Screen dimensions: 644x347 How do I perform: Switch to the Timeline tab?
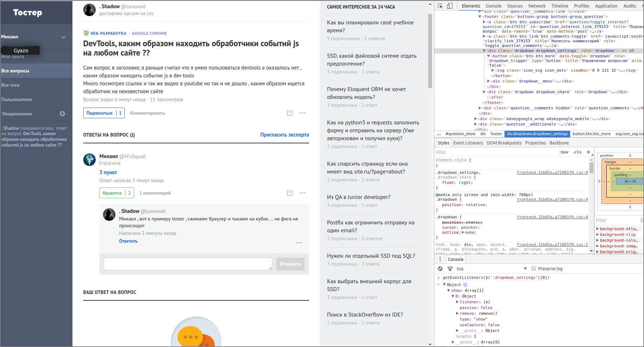[x=560, y=6]
